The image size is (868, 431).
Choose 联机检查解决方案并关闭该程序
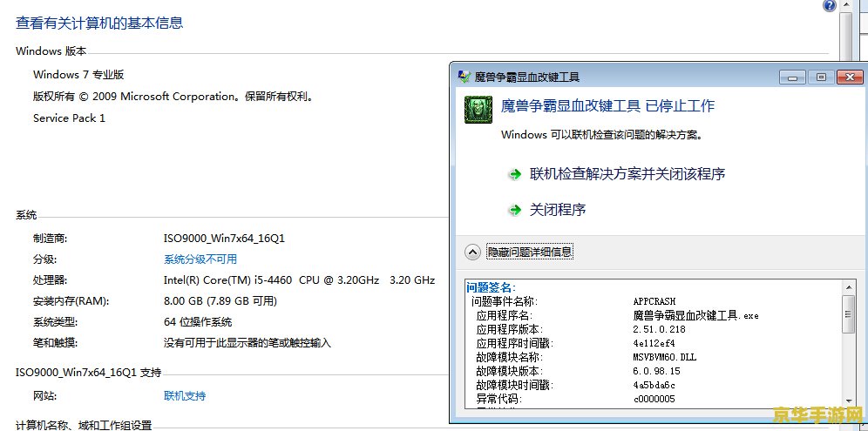[627, 174]
